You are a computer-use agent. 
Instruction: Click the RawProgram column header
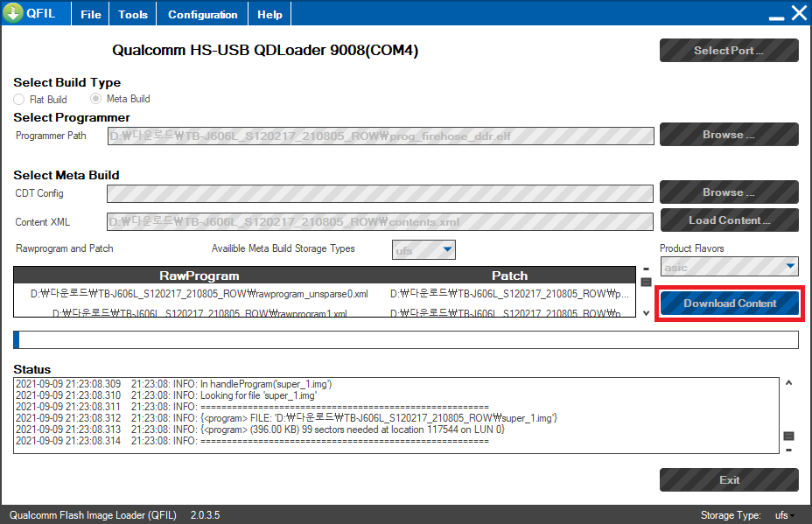click(x=199, y=276)
